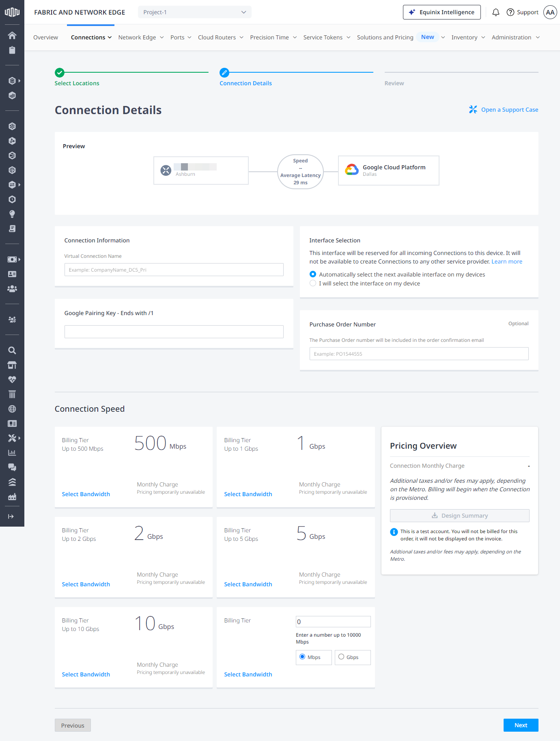The image size is (560, 741).
Task: Click the Next button
Action: (x=521, y=725)
